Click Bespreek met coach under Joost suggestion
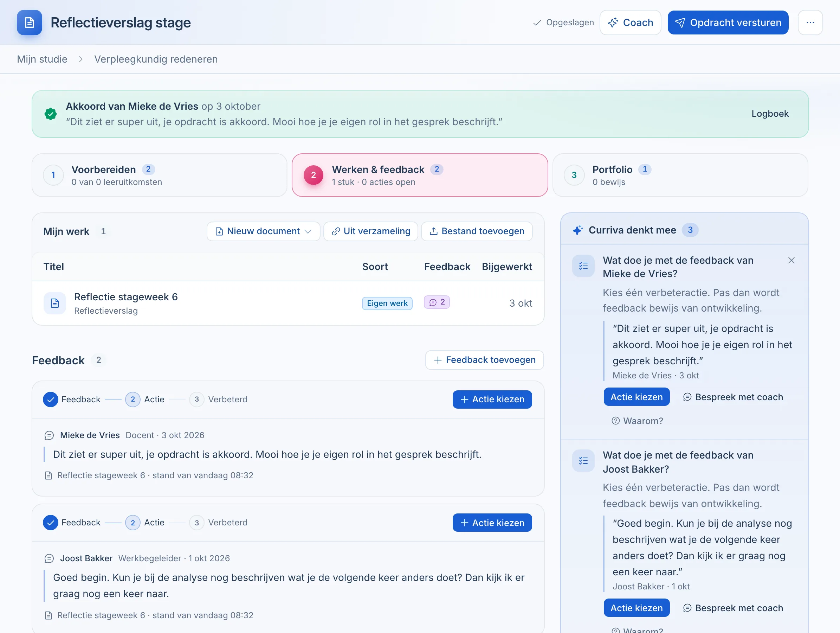Image resolution: width=840 pixels, height=633 pixels. [733, 608]
